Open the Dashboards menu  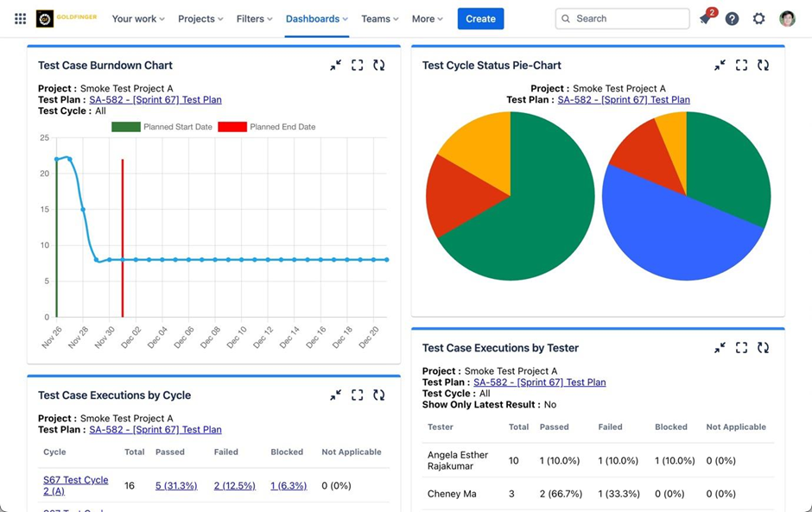pos(317,19)
